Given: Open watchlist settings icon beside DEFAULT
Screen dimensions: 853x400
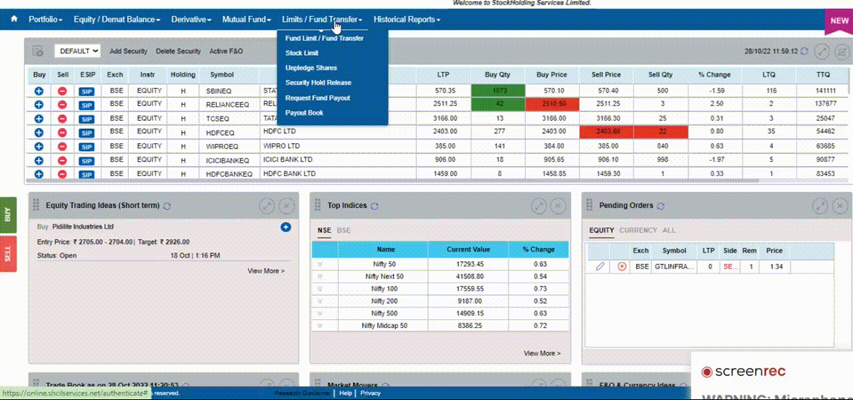Looking at the screenshot, I should pos(38,51).
